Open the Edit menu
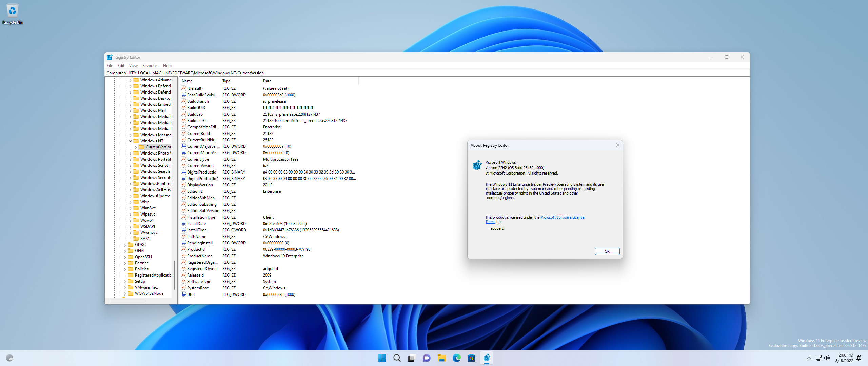The width and height of the screenshot is (868, 366). 121,66
